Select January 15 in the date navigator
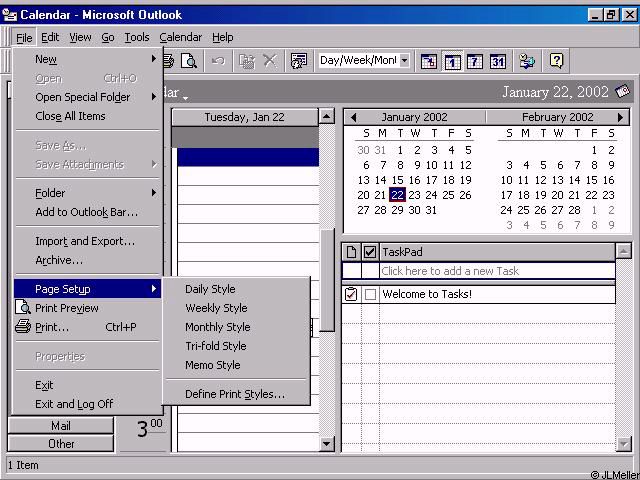Viewport: 640px width, 480px height. coord(398,180)
